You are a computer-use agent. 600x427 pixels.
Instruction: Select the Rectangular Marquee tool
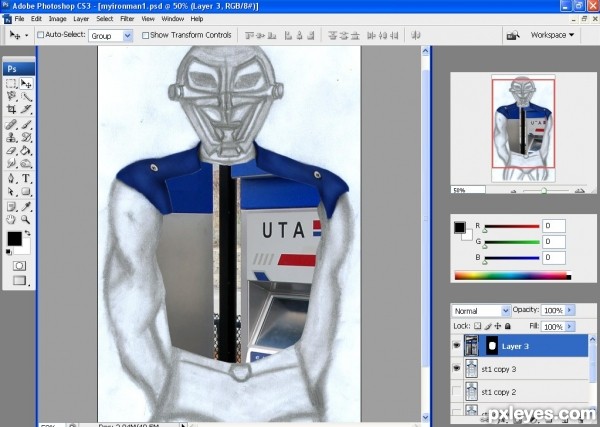coord(11,83)
